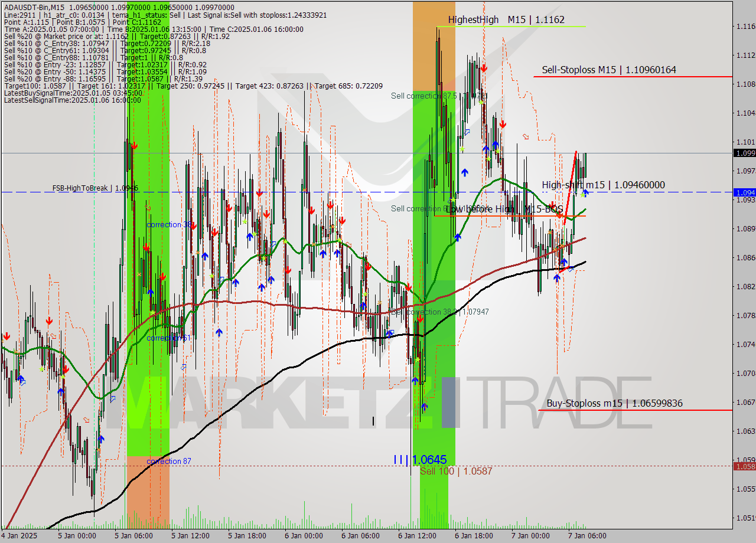Click the 1.116 price scale value
The width and height of the screenshot is (756, 543).
(x=745, y=26)
